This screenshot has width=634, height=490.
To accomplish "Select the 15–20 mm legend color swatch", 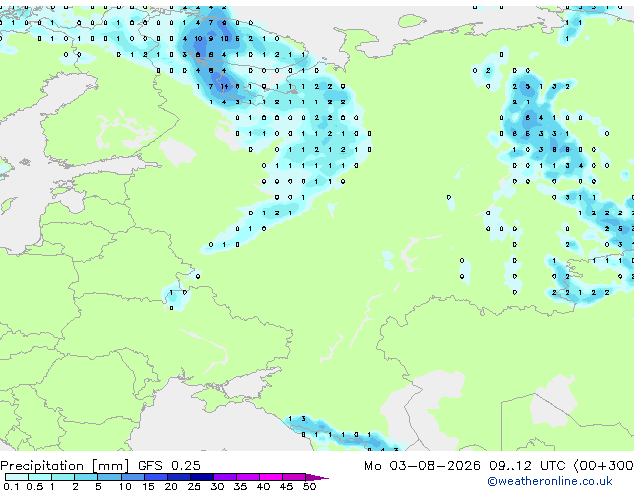I will [x=156, y=477].
